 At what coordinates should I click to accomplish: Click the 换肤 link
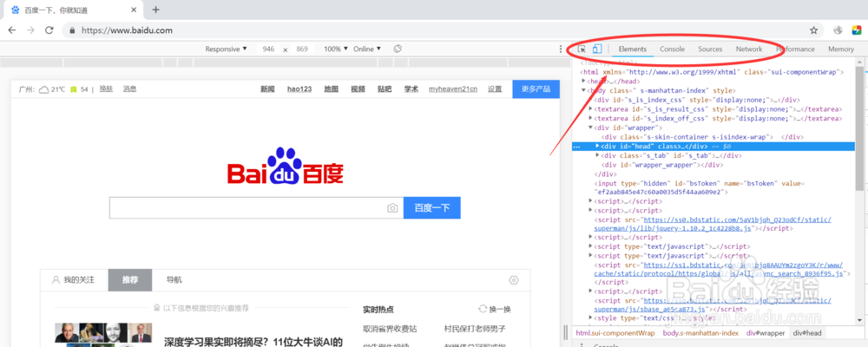coord(106,88)
